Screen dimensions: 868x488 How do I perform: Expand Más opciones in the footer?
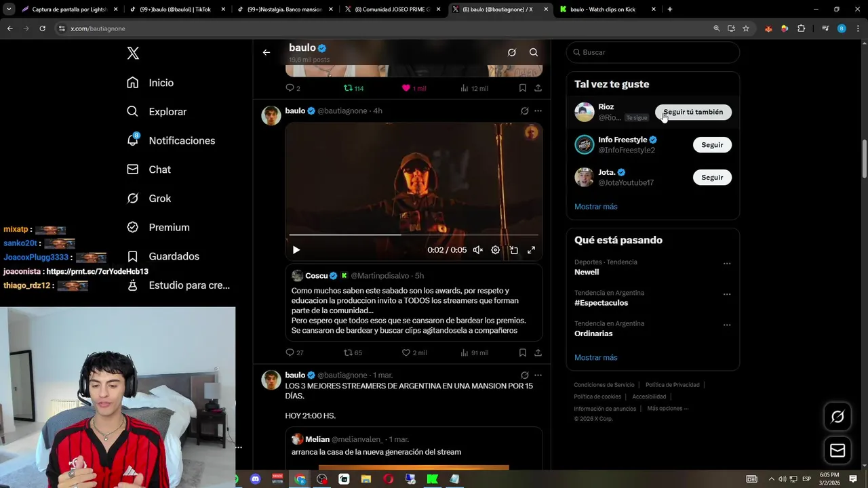tap(668, 409)
